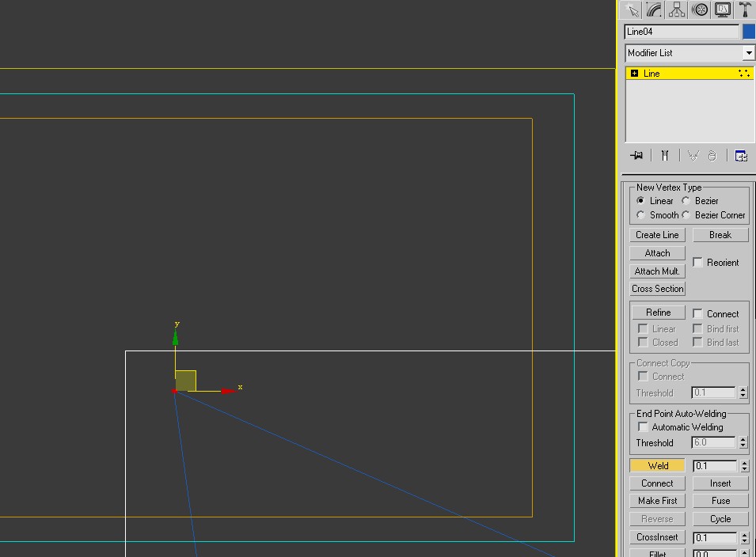
Task: Click Remove Modifier trash icon
Action: point(712,156)
